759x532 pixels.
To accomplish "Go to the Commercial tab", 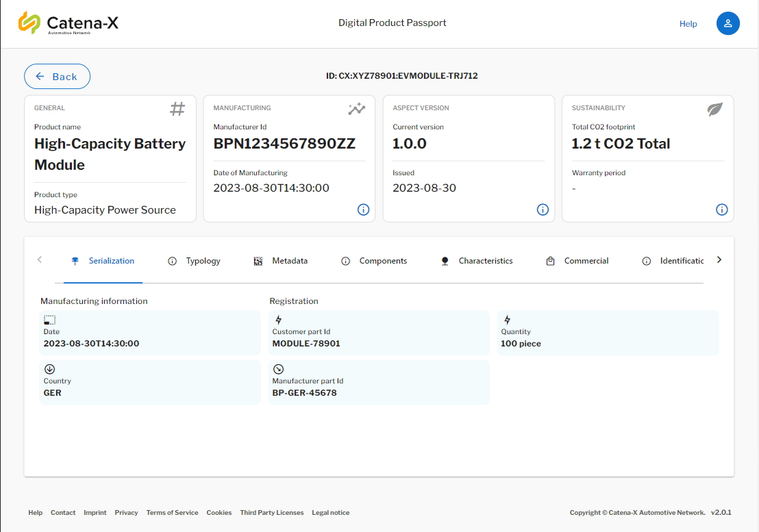I will tap(577, 261).
